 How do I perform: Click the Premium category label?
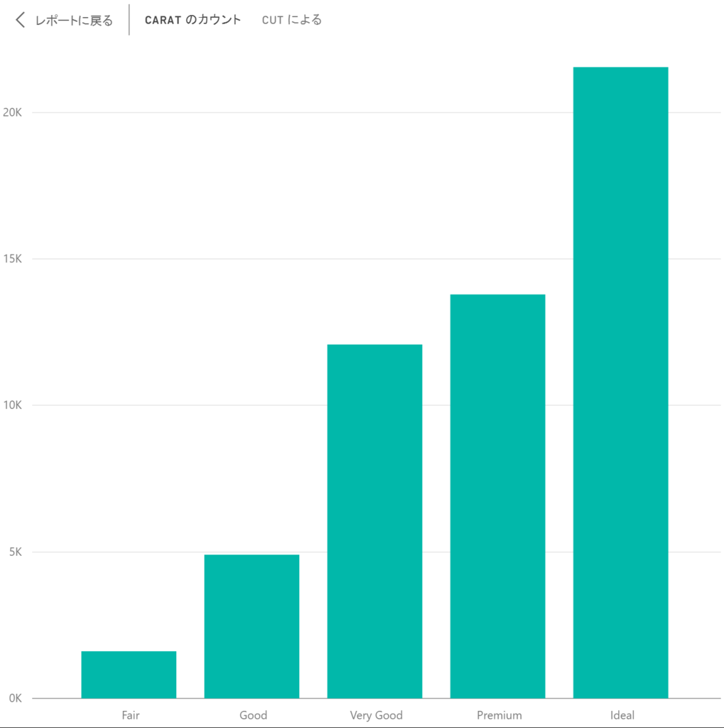pos(499,715)
